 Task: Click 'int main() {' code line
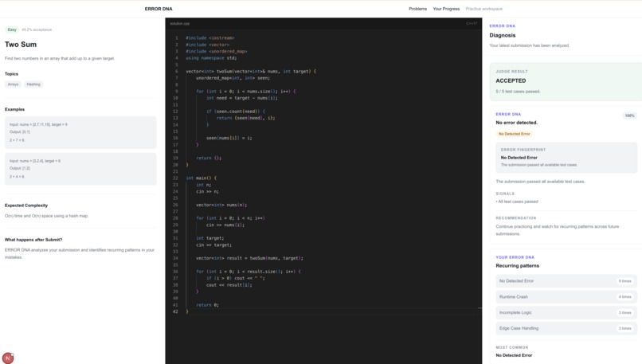pos(201,178)
